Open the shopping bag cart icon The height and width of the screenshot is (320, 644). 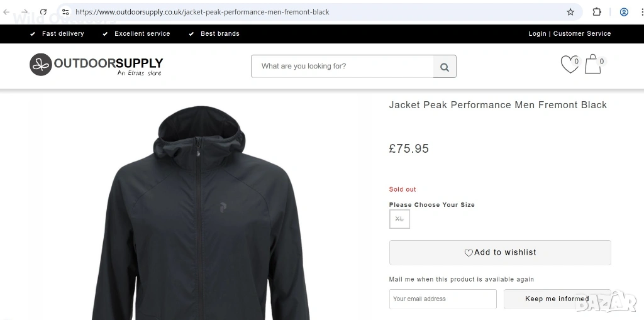594,64
